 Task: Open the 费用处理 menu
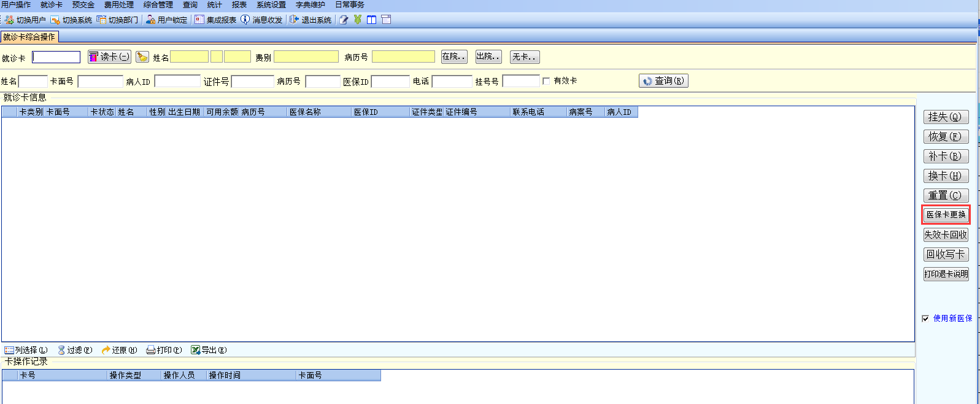point(119,5)
